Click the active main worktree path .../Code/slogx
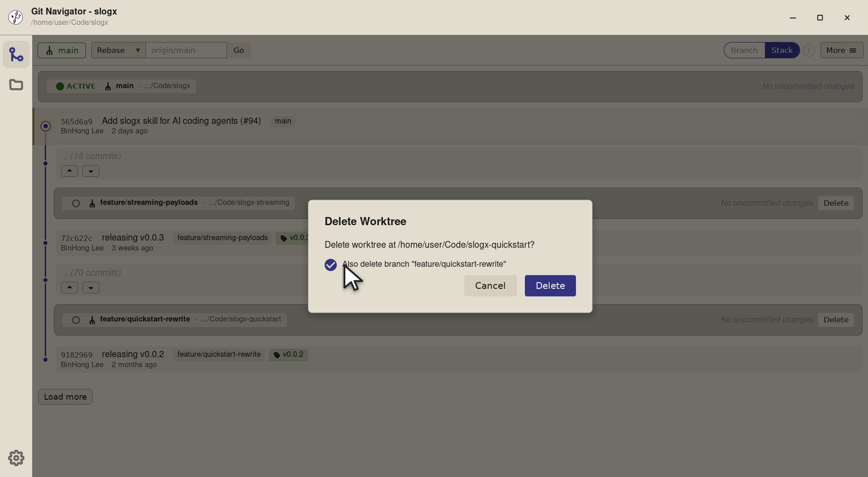 click(167, 86)
